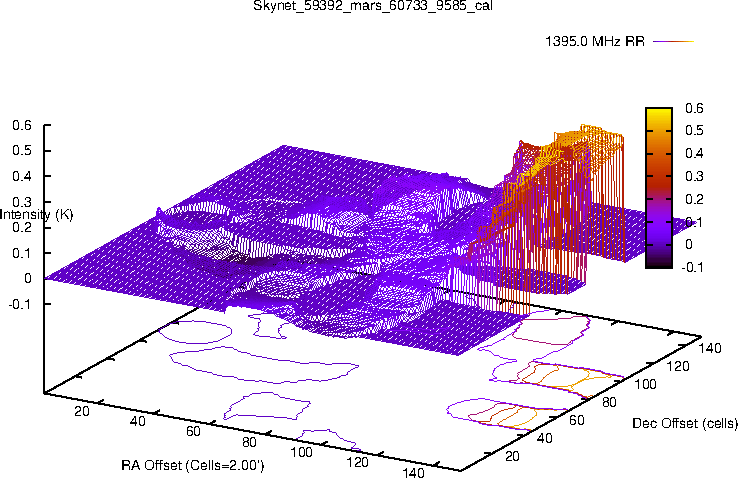Viewport: 738px width, 478px height.
Task: Click the 120 tick on the Dec Offset axis
Action: pos(678,366)
